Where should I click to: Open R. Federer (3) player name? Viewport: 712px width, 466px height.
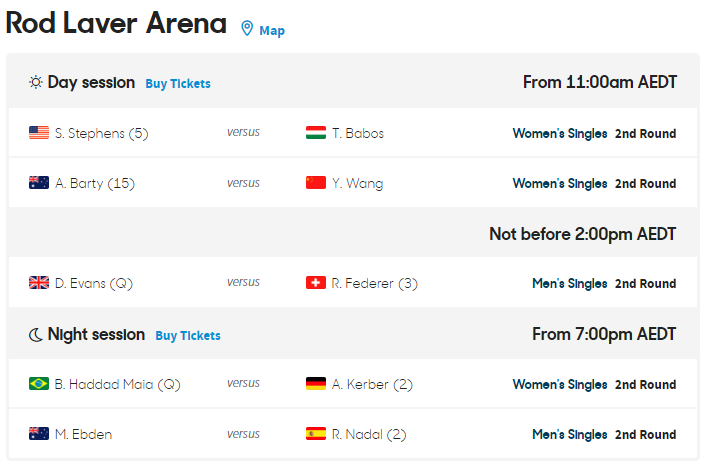pyautogui.click(x=375, y=283)
